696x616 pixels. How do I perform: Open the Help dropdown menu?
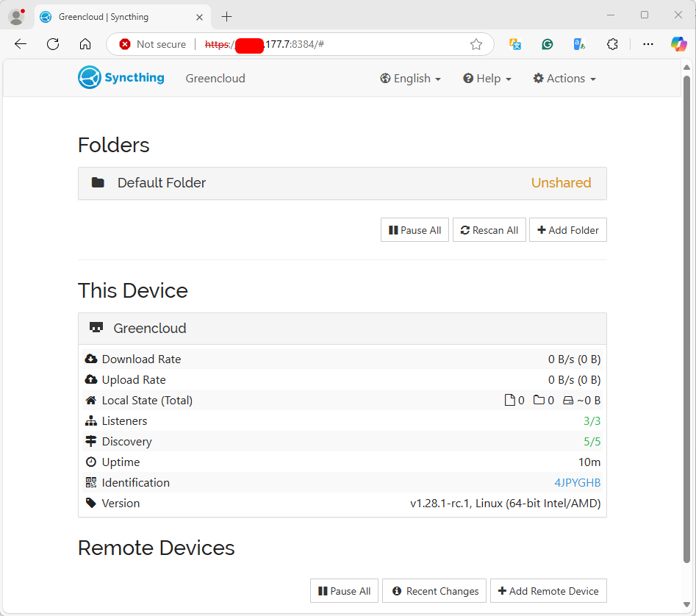click(x=487, y=79)
